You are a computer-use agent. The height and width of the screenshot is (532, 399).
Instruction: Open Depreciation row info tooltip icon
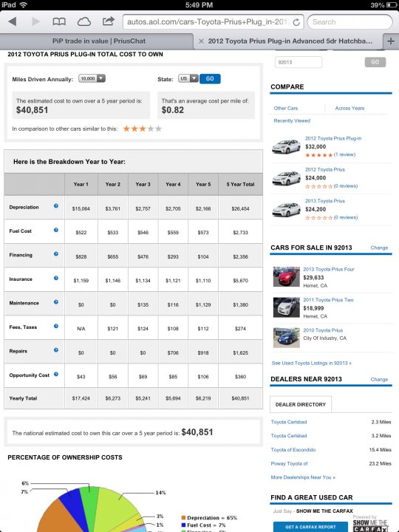[x=56, y=206]
